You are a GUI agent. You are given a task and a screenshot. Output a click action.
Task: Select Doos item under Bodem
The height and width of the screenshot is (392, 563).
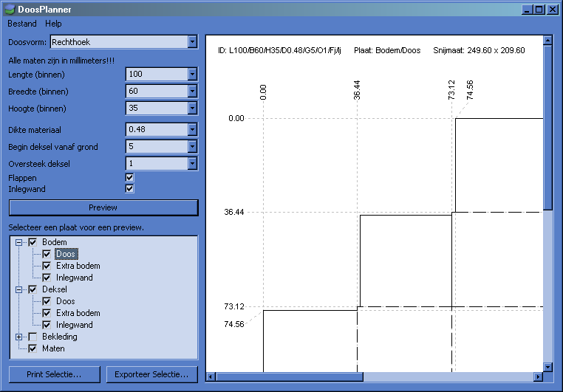point(65,254)
